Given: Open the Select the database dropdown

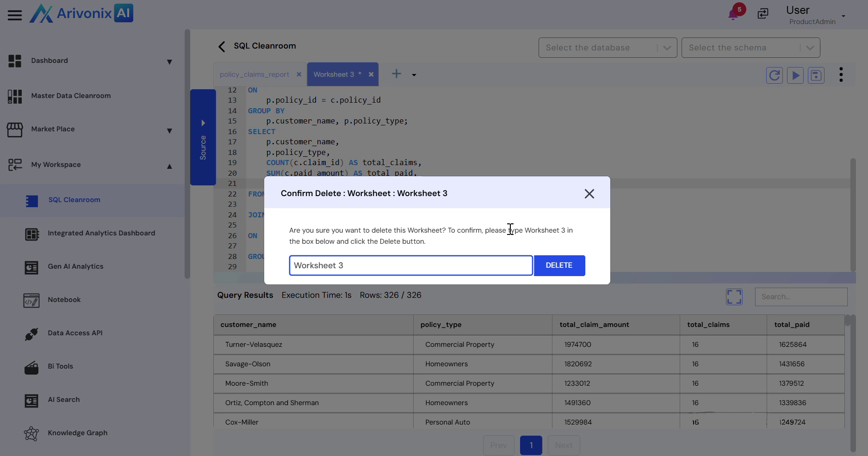Looking at the screenshot, I should [x=608, y=48].
